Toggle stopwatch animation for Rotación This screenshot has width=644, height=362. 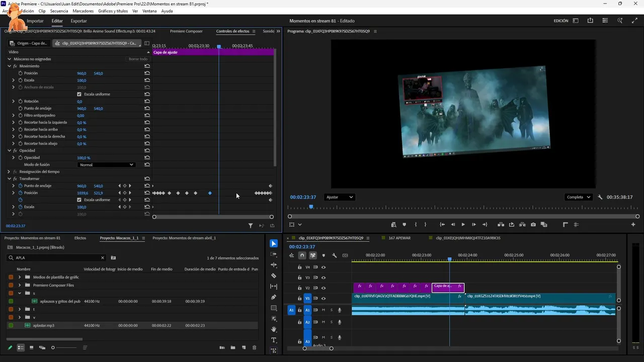pyautogui.click(x=21, y=102)
